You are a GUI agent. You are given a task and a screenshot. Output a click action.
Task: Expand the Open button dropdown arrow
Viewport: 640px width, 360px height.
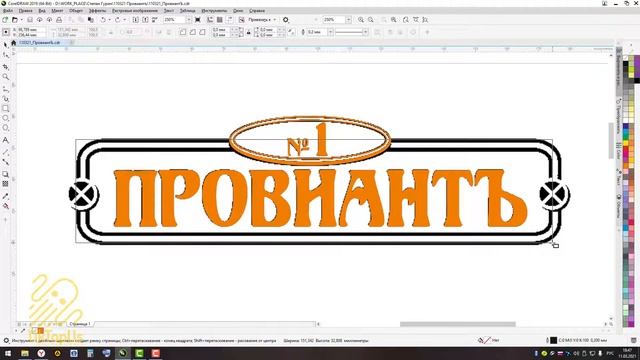point(21,20)
